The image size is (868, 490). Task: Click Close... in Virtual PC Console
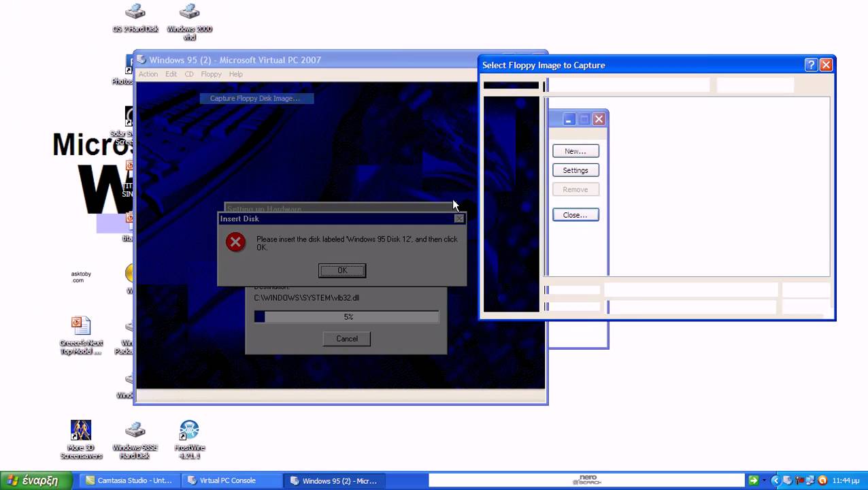click(575, 215)
